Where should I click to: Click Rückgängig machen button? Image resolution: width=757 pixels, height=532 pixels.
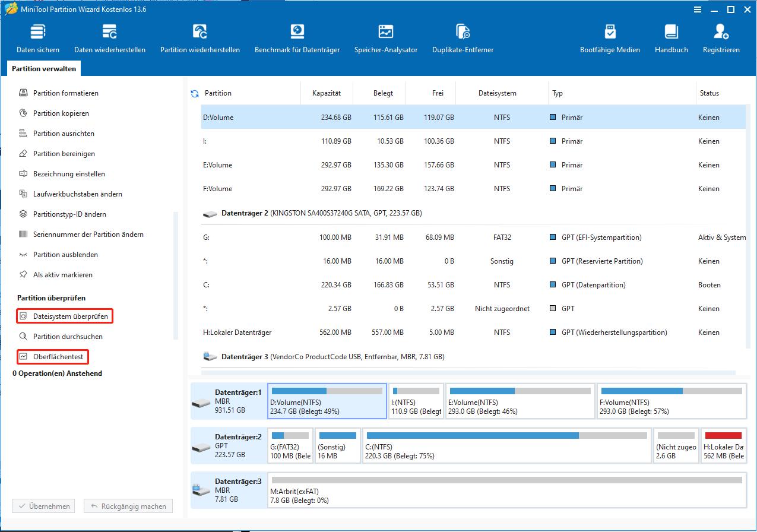128,506
